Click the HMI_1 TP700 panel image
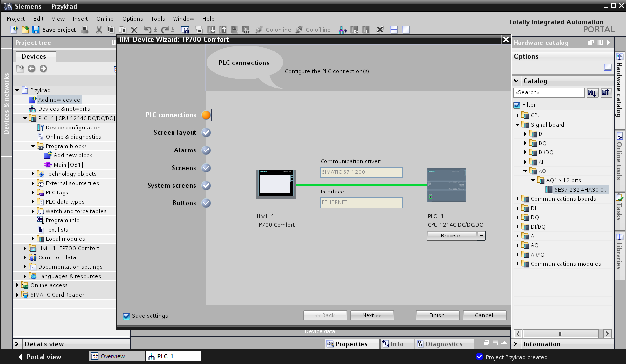 (275, 184)
